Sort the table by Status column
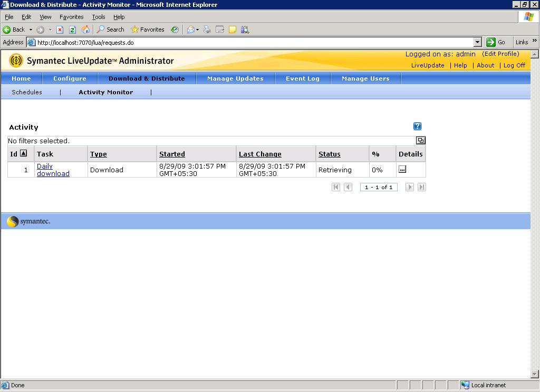 [329, 154]
